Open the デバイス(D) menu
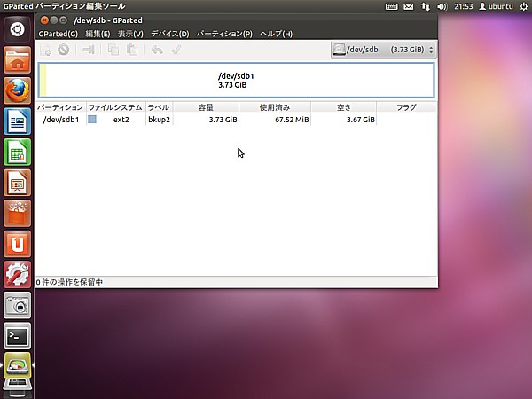Viewport: 532px width, 399px height. 169,34
